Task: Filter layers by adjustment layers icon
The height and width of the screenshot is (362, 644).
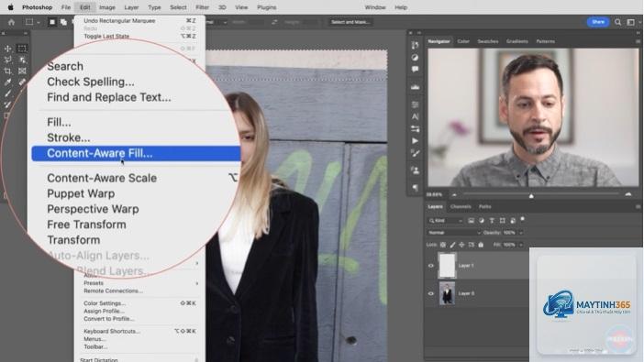Action: 482,221
